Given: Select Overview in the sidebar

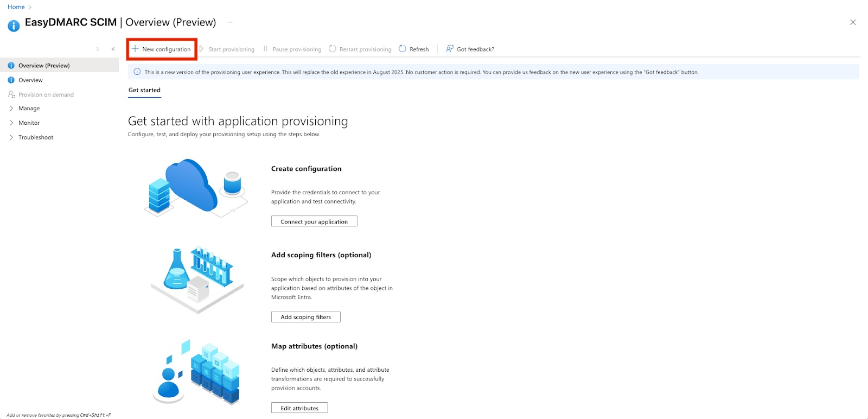Looking at the screenshot, I should [x=59, y=80].
